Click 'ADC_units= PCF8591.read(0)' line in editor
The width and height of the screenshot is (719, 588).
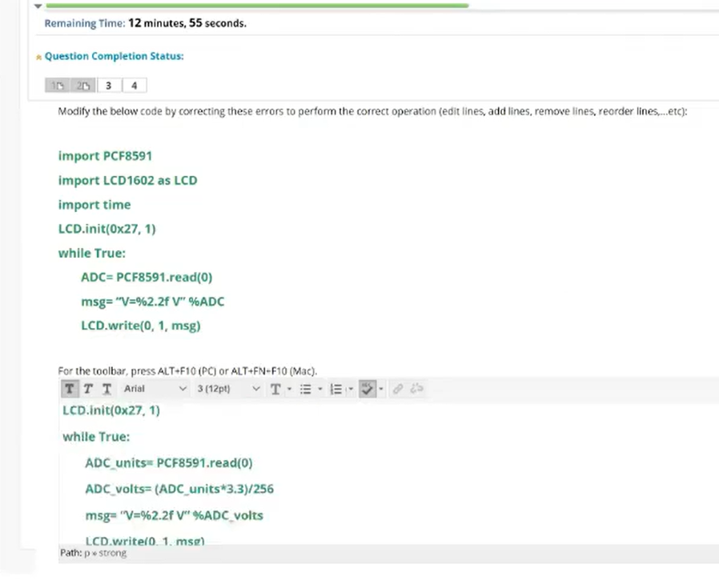tap(169, 463)
